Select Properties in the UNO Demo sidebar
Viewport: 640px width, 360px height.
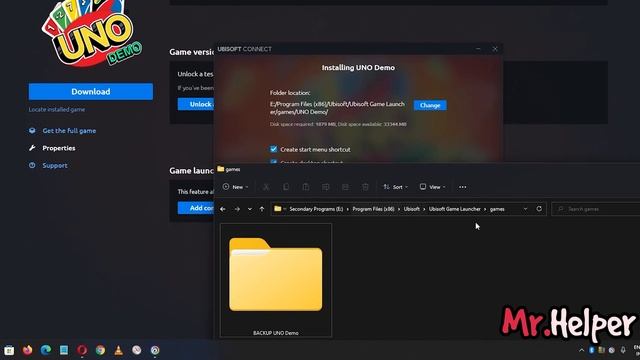(59, 148)
